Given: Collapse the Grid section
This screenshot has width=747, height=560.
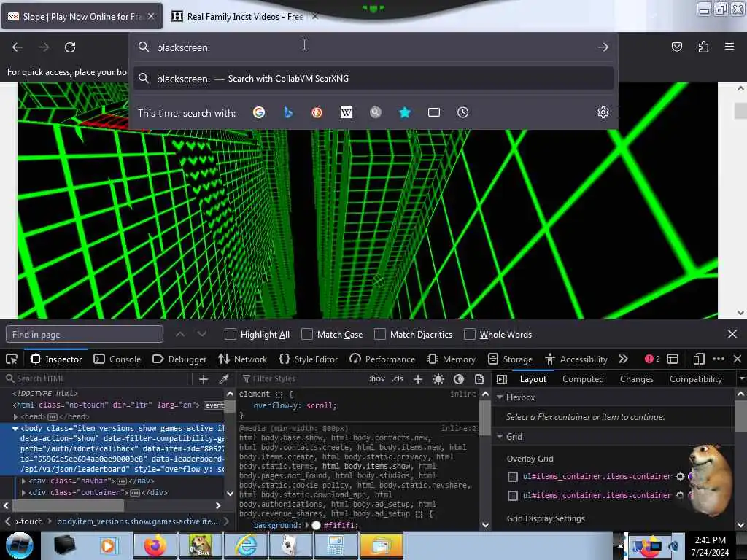Looking at the screenshot, I should [499, 437].
